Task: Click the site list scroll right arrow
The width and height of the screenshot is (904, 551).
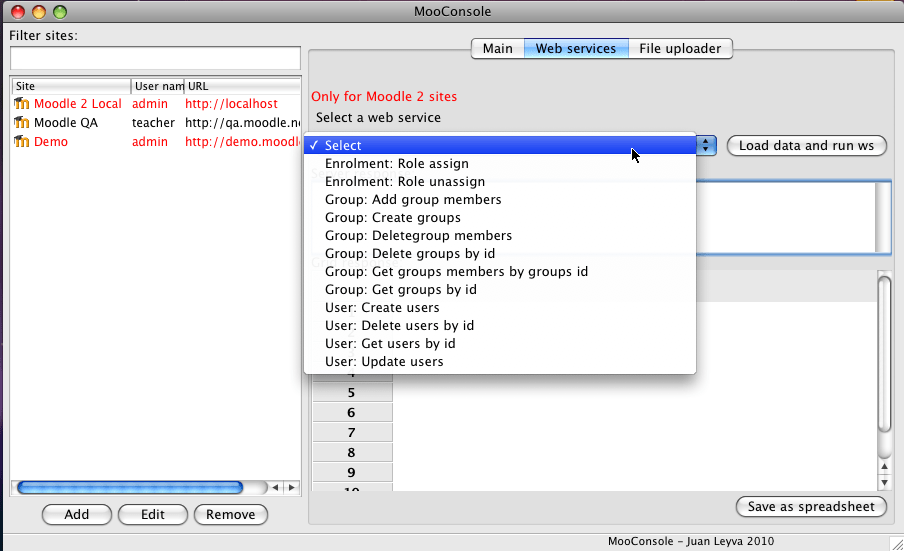Action: tap(292, 488)
